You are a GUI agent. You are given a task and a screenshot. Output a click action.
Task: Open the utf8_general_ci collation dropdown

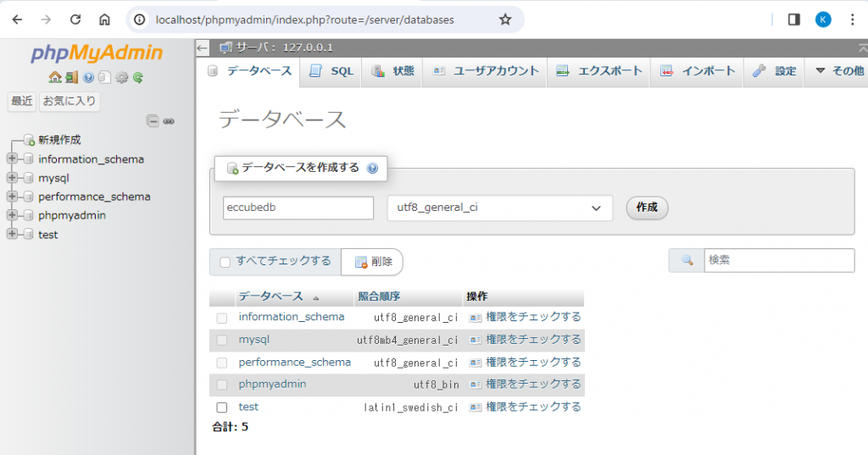tap(499, 208)
